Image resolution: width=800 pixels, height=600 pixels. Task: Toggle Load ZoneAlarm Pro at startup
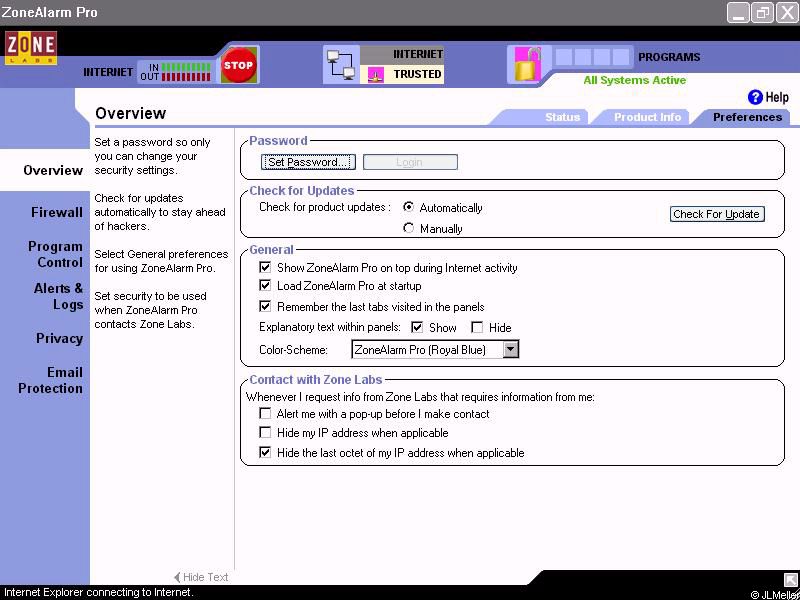click(265, 285)
